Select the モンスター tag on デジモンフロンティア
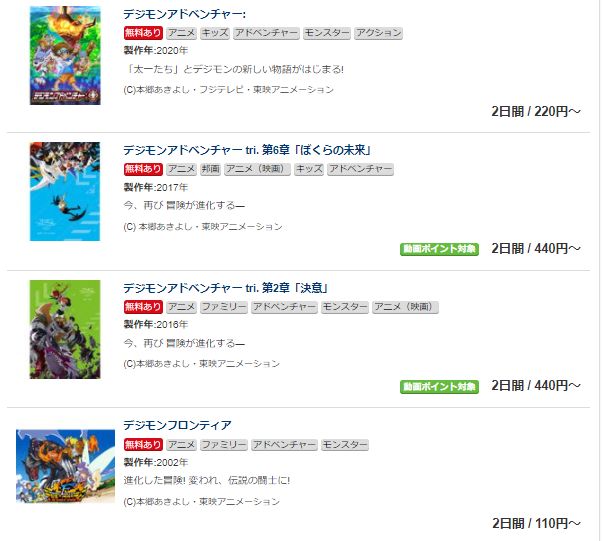Screen dimensions: 602x541 tap(345, 445)
